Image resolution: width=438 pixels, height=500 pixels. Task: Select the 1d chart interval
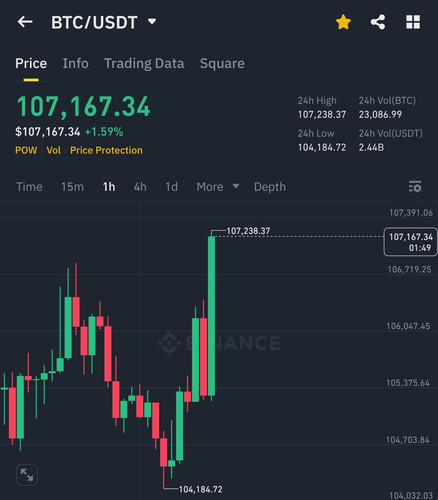click(172, 187)
